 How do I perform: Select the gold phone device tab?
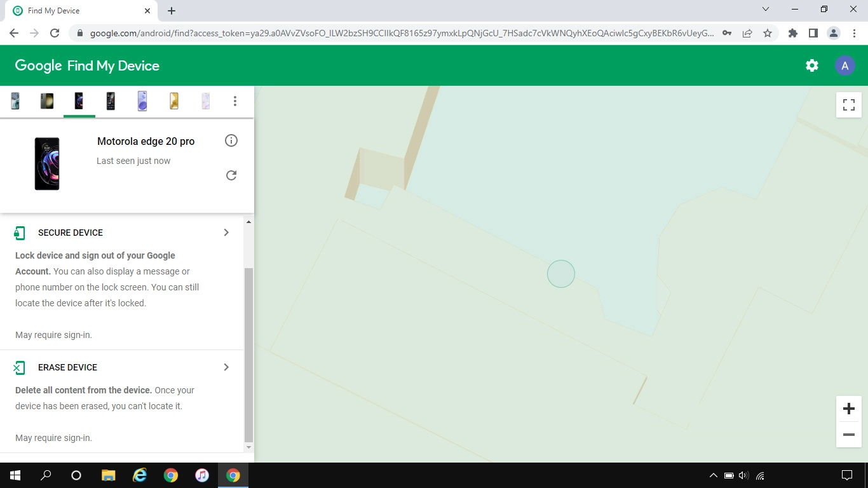click(x=173, y=101)
